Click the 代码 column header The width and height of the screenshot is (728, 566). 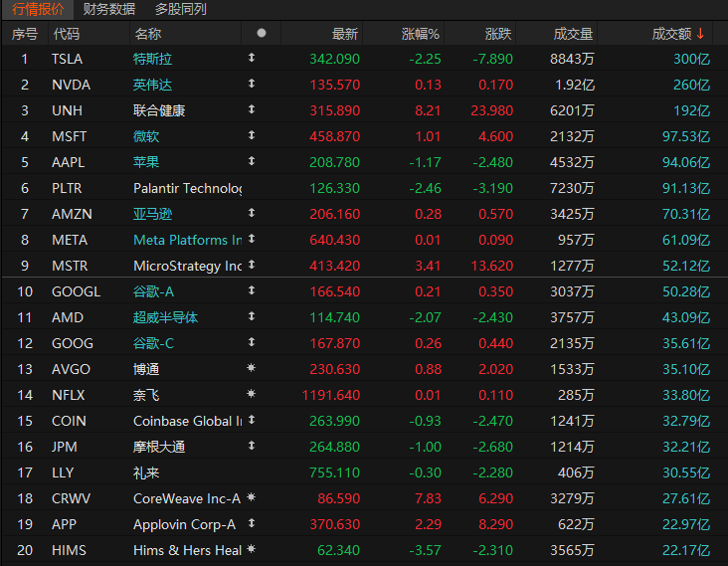(x=67, y=34)
